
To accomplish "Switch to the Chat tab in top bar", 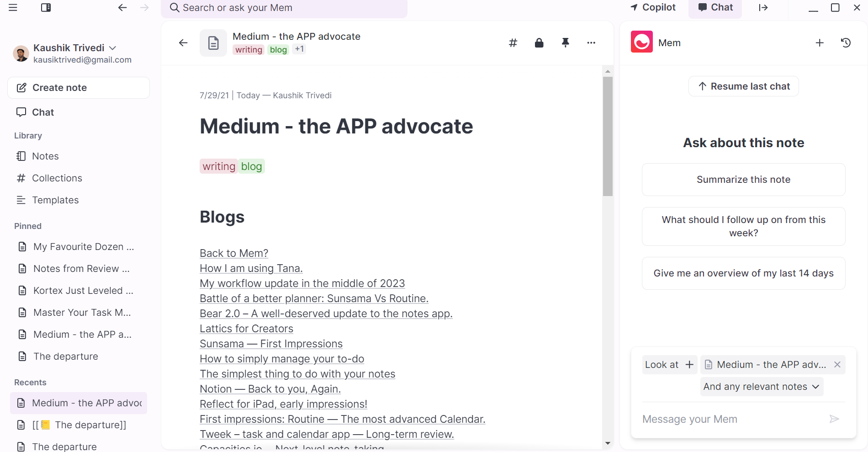I will point(715,7).
